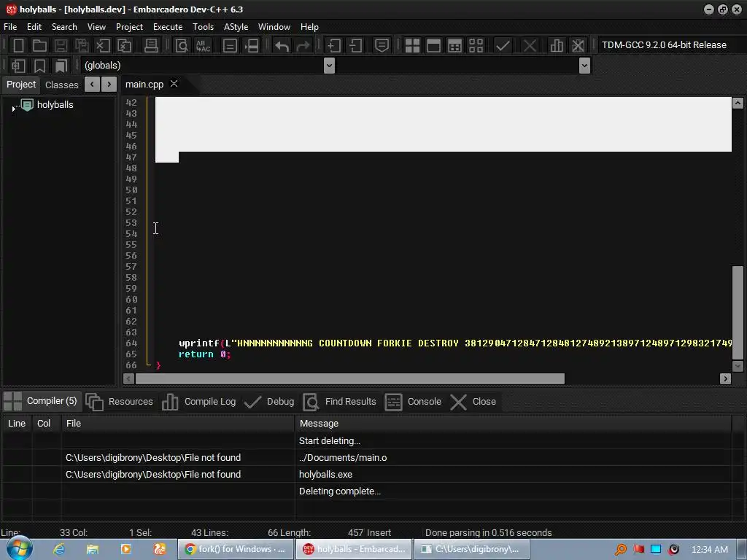Switch to the Project sidebar tab
Viewport: 747px width, 560px height.
click(x=21, y=85)
